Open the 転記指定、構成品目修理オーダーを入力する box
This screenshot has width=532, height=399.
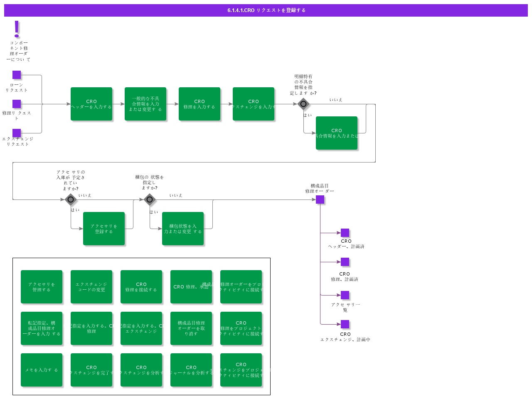coord(42,328)
